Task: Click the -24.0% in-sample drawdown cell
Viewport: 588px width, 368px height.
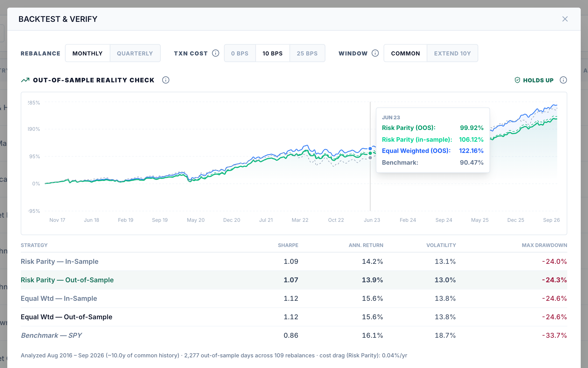Action: [x=554, y=262]
